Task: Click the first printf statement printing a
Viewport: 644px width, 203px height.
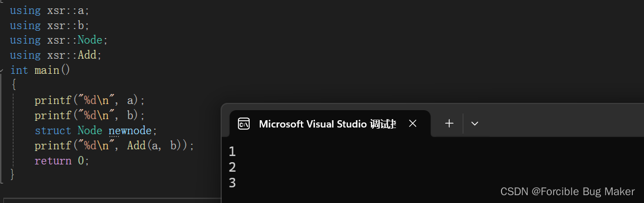Action: (89, 100)
